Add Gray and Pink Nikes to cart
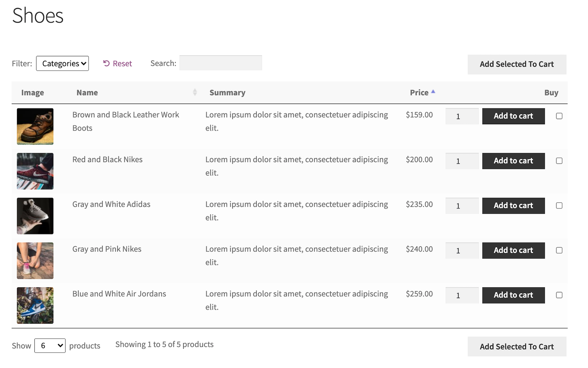Screen dimensions: 588x368 [513, 250]
